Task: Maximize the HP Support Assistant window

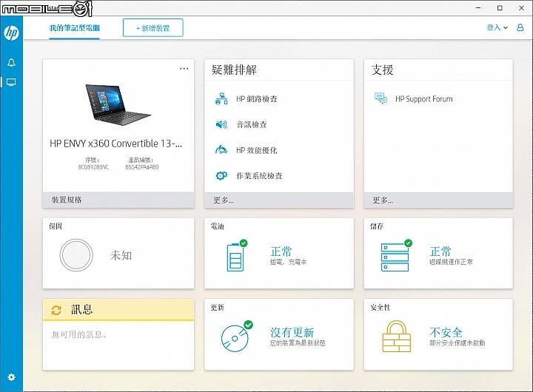Action: tap(500, 7)
